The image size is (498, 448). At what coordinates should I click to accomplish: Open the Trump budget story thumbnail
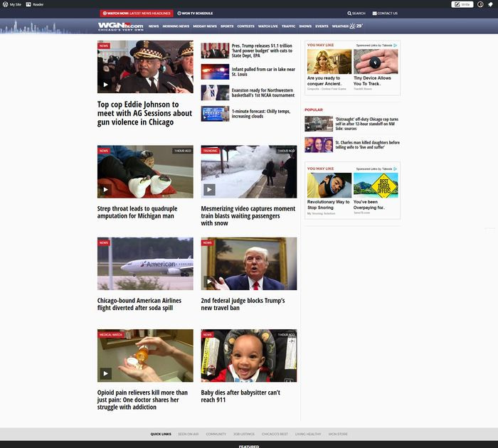point(215,50)
